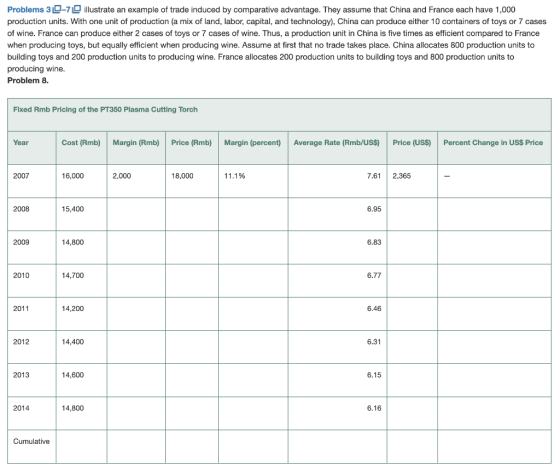Click the table title Fixed Rmb Pricing
Image resolution: width=560 pixels, height=468 pixels.
coord(105,109)
